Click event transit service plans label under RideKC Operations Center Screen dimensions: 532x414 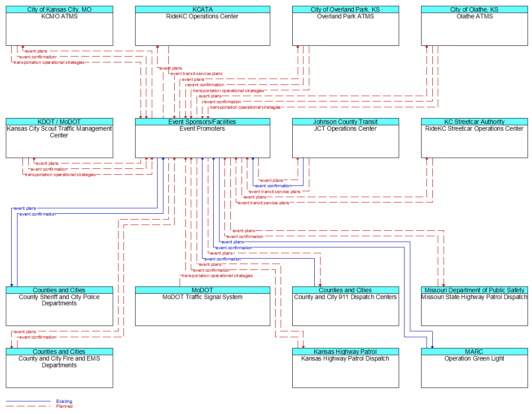click(197, 73)
